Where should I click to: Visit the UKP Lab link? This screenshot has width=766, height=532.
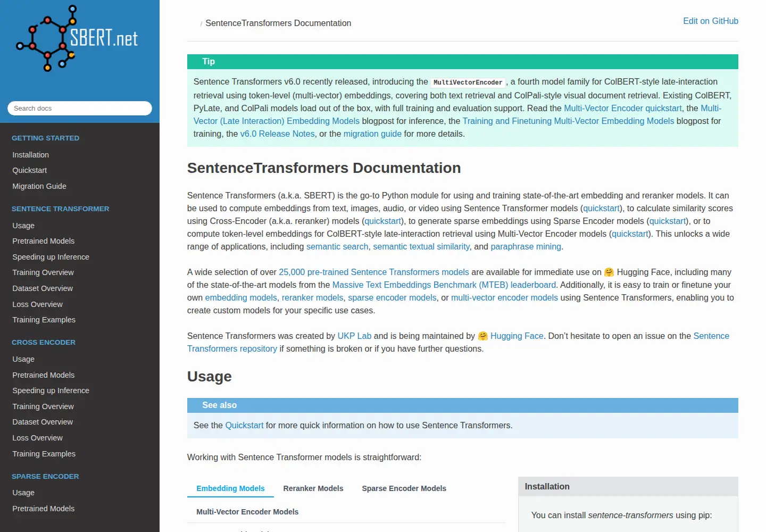point(354,336)
